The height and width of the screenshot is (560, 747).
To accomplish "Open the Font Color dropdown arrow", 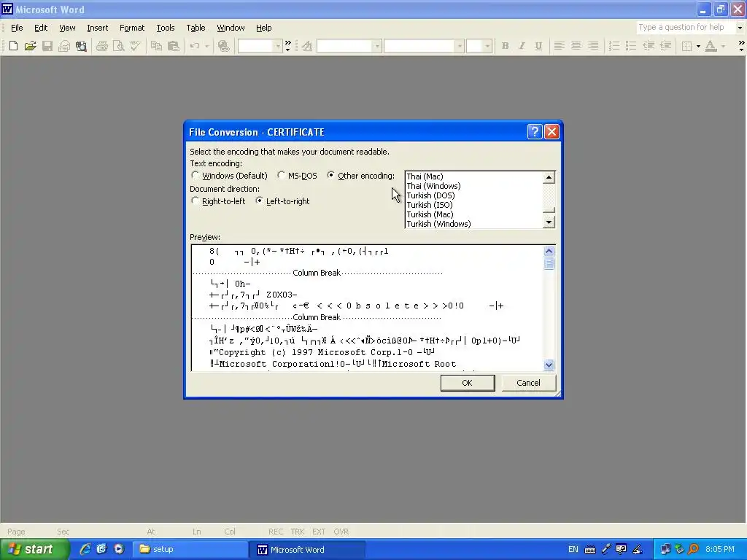I will point(723,46).
